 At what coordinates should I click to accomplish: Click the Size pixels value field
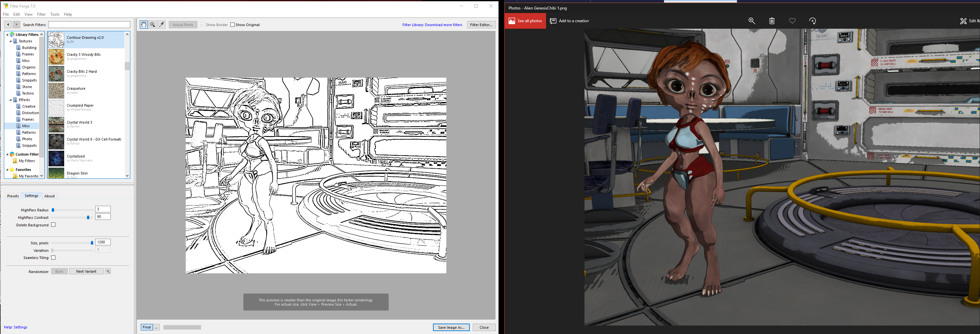[103, 242]
